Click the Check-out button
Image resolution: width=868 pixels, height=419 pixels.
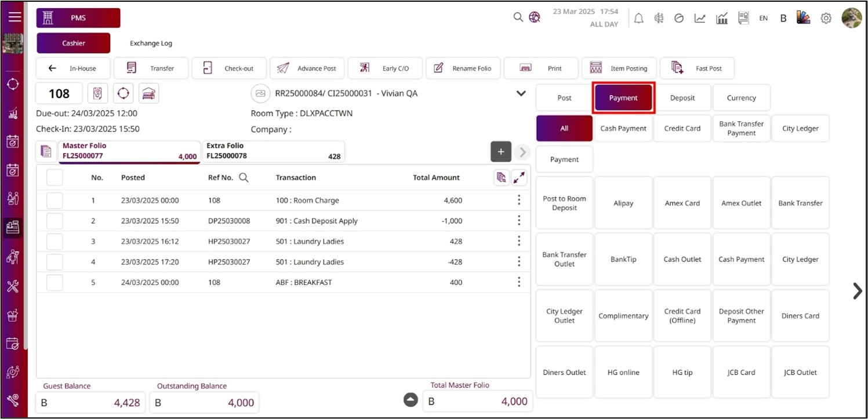point(230,68)
